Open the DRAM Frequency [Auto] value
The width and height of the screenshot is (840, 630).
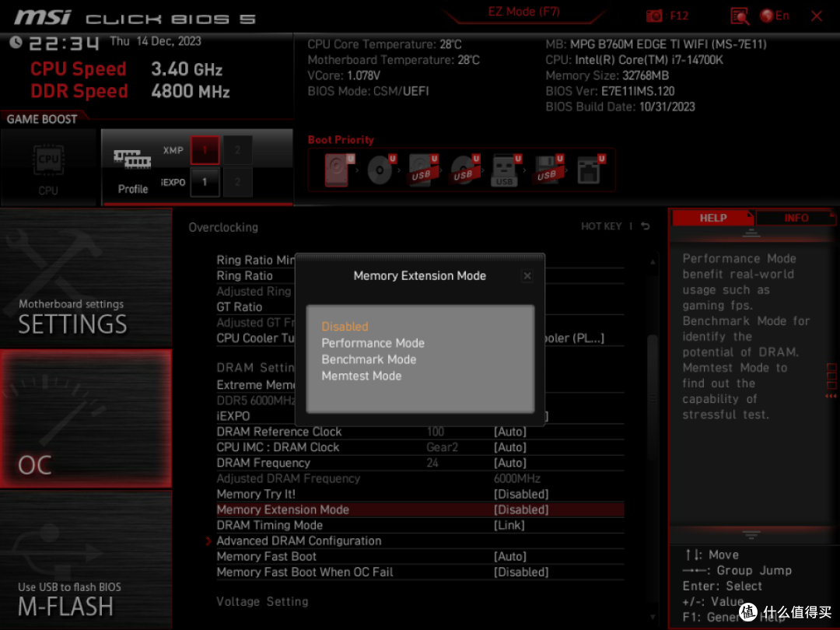[510, 463]
